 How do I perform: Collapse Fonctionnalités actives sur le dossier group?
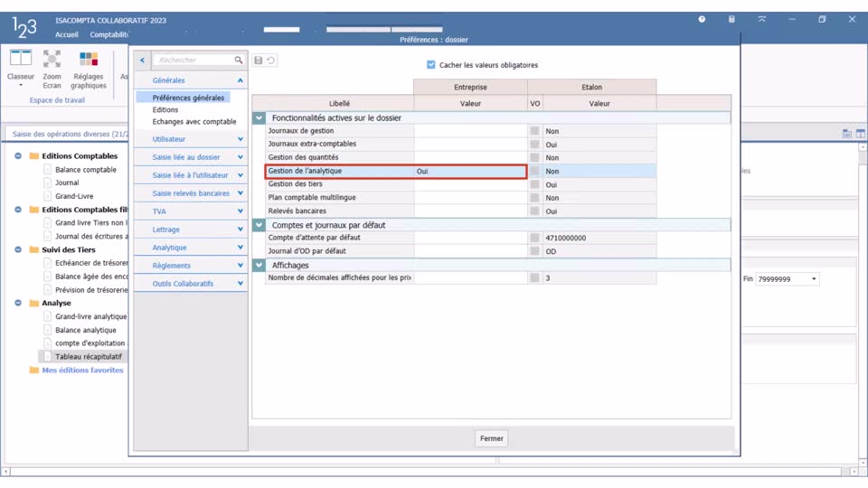259,117
